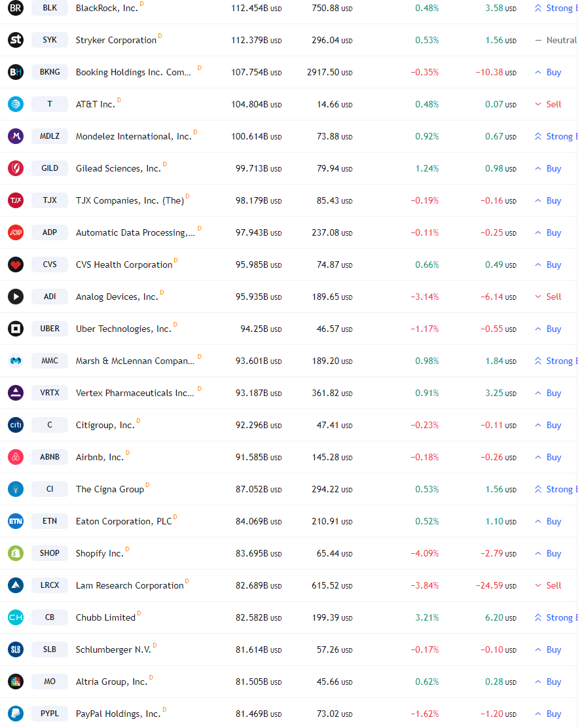Viewport: 578px width, 728px height.
Task: Click the MDLZ ticker badge
Action: pyautogui.click(x=50, y=136)
